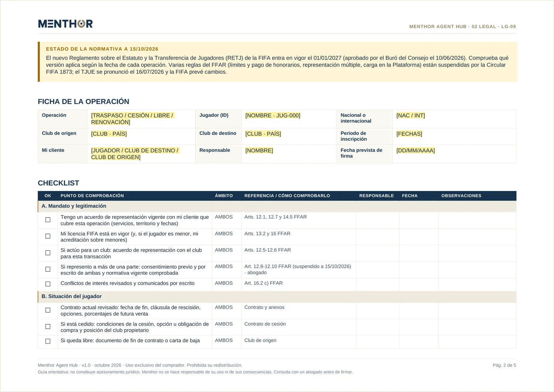Tick 'Si represento a más de una parte' checkbox

48,269
